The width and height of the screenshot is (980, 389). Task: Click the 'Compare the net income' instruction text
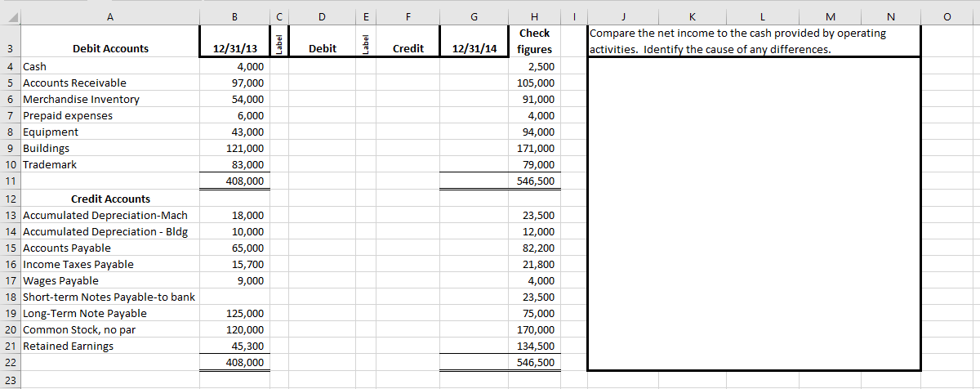click(x=737, y=41)
